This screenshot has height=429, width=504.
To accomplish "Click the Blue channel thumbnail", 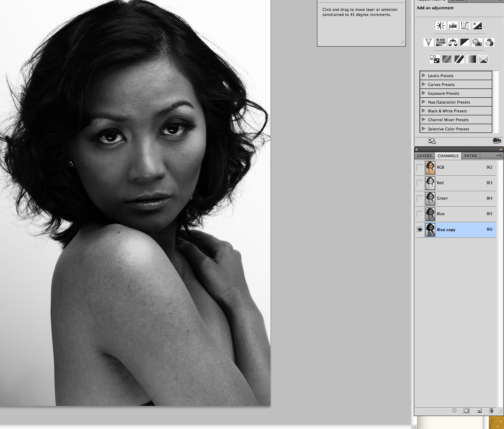I will pyautogui.click(x=430, y=214).
